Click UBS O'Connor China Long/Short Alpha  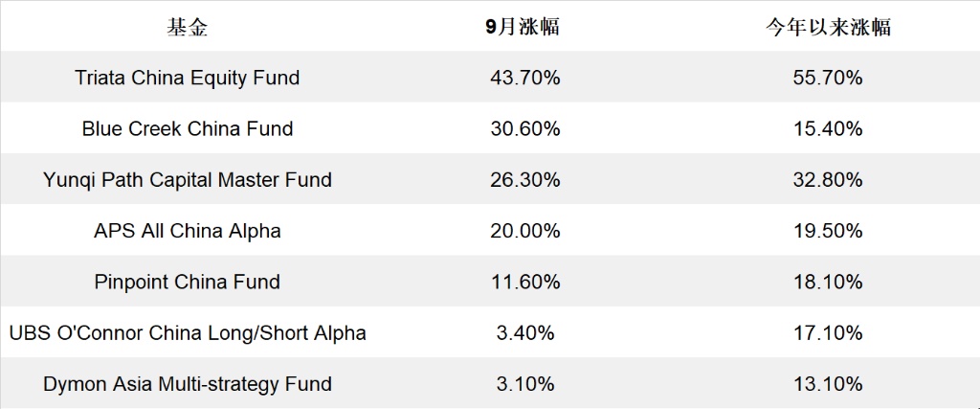tap(187, 333)
